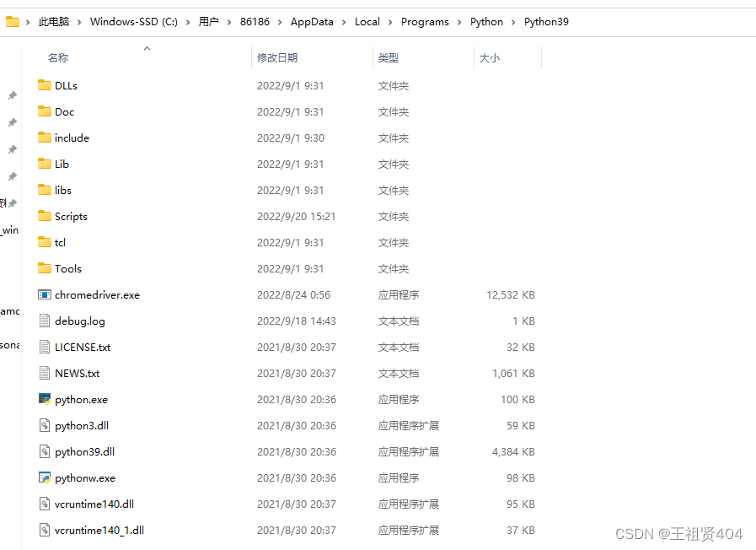Expand chevron after 此电脑 in address bar
Viewport: 756px width, 550px height.
(x=79, y=22)
